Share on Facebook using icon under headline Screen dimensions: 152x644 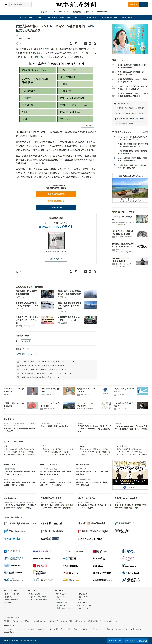point(90,43)
